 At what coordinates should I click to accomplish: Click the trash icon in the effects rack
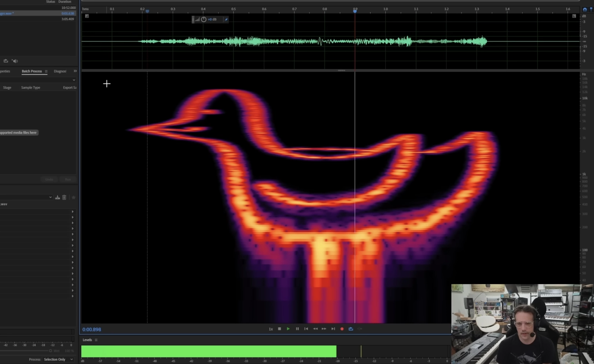pos(64,197)
